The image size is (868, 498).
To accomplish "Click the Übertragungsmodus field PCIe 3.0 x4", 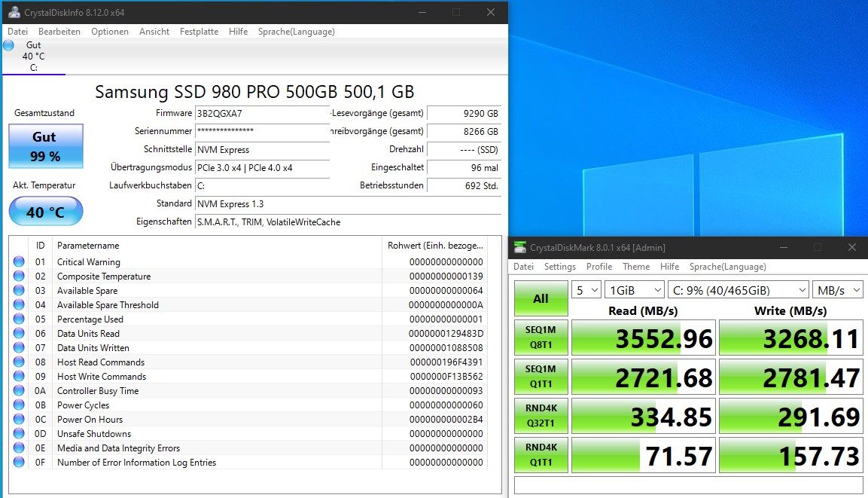I will point(263,168).
